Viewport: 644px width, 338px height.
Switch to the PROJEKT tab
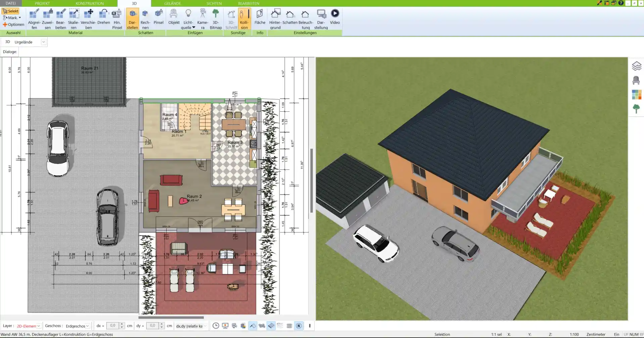pos(42,3)
